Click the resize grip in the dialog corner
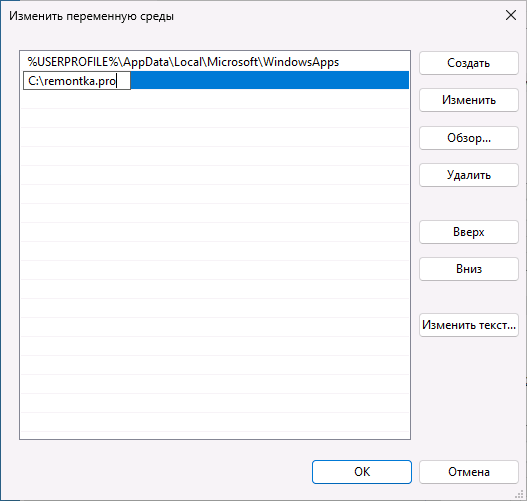The height and width of the screenshot is (501, 527). pyautogui.click(x=519, y=494)
